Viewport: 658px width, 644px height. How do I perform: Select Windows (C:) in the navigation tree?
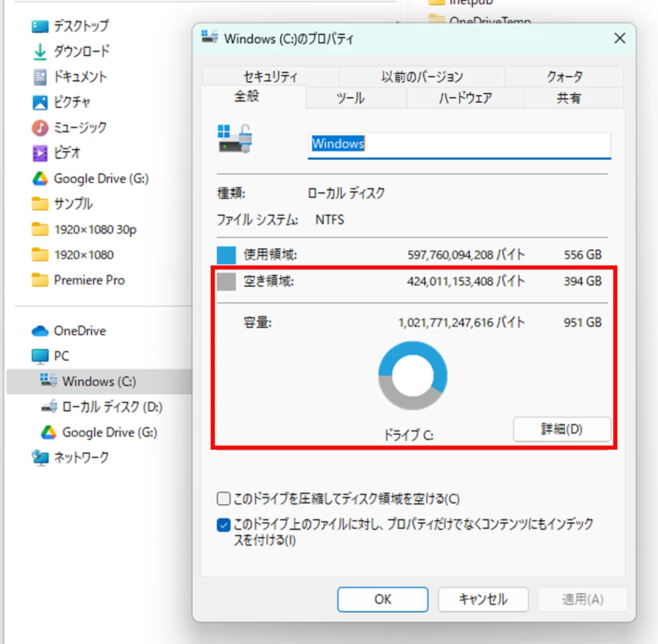100,381
